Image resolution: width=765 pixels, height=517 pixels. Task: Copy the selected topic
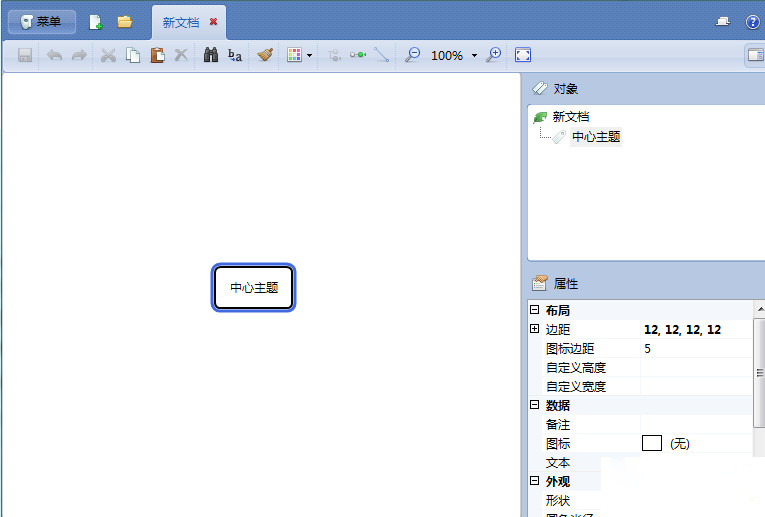(x=133, y=55)
